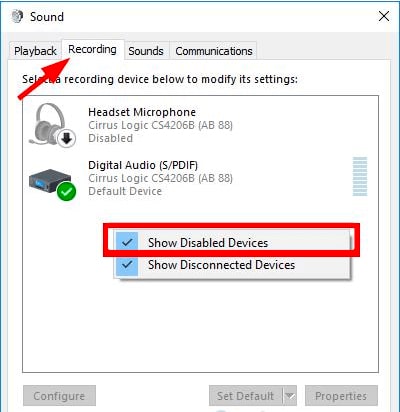Click the checkmark beside Show Disconnected Devices
400x412 pixels.
point(127,265)
